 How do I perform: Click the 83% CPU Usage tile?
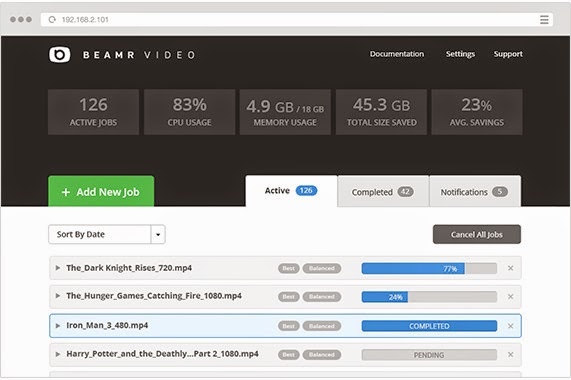[189, 112]
